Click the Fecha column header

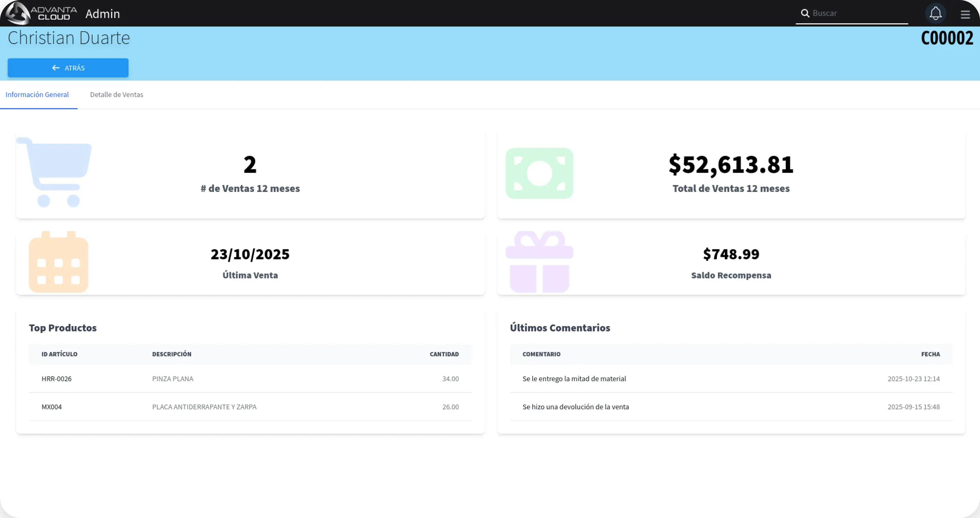click(x=930, y=354)
